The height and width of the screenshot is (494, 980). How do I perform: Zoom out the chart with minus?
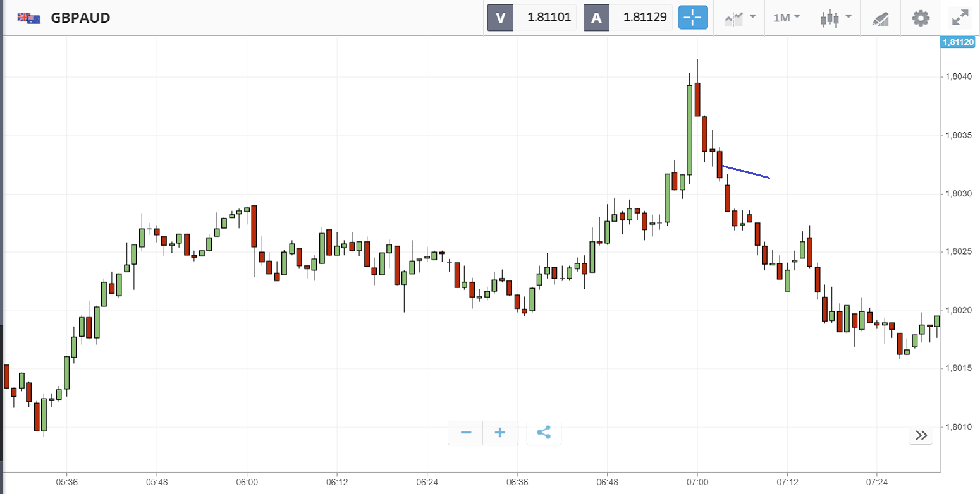point(466,433)
